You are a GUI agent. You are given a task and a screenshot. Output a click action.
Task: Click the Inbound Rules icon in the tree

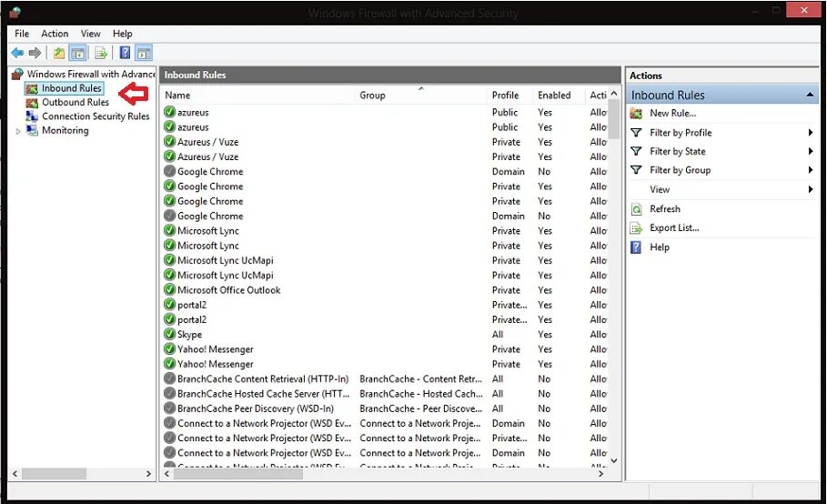[32, 88]
